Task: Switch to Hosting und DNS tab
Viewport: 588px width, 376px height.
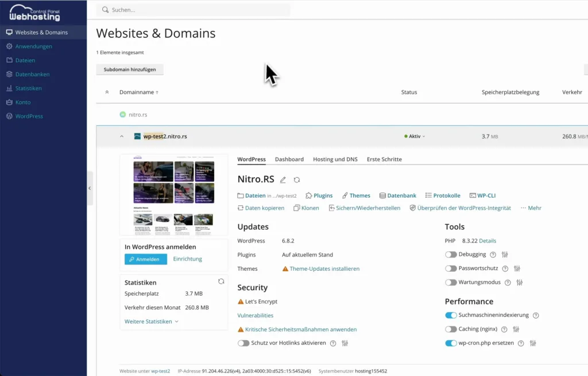Action: (x=335, y=159)
